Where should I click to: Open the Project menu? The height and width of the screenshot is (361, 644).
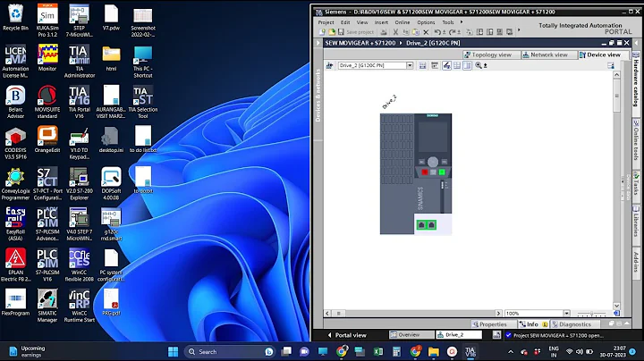click(326, 22)
